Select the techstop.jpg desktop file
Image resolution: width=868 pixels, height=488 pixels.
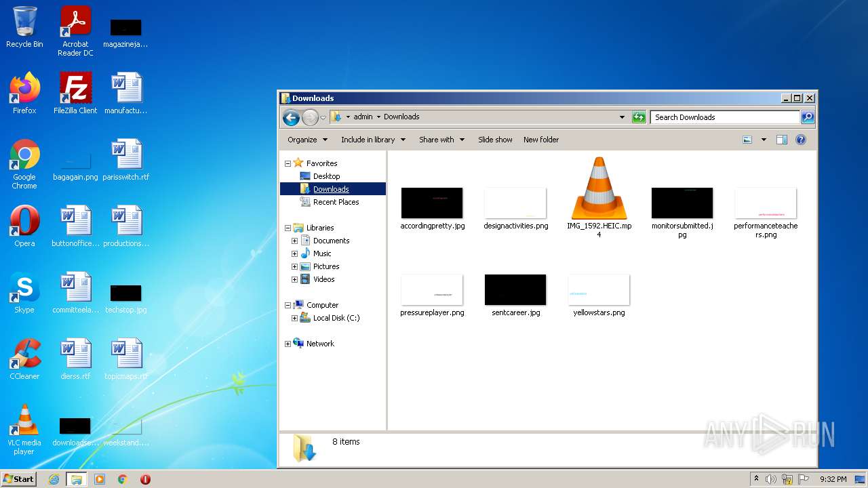click(126, 298)
